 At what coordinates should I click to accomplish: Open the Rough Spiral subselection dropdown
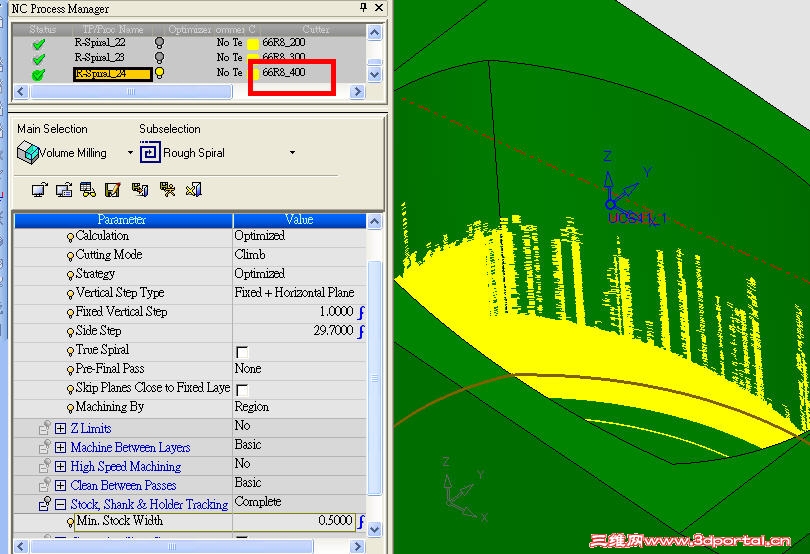pyautogui.click(x=292, y=153)
